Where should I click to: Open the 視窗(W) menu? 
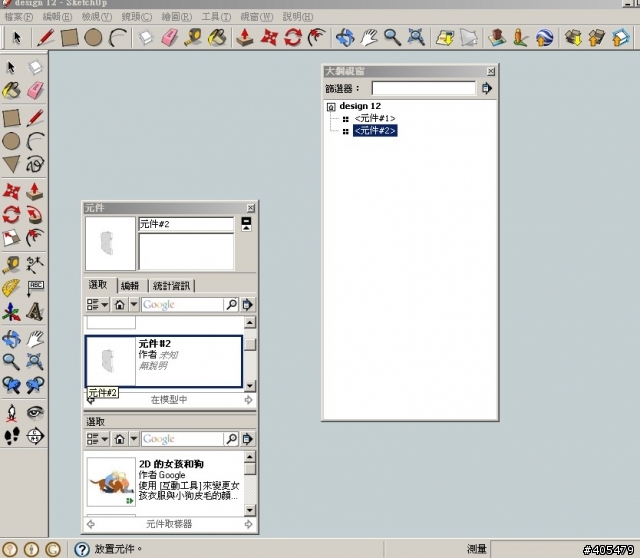[257, 17]
